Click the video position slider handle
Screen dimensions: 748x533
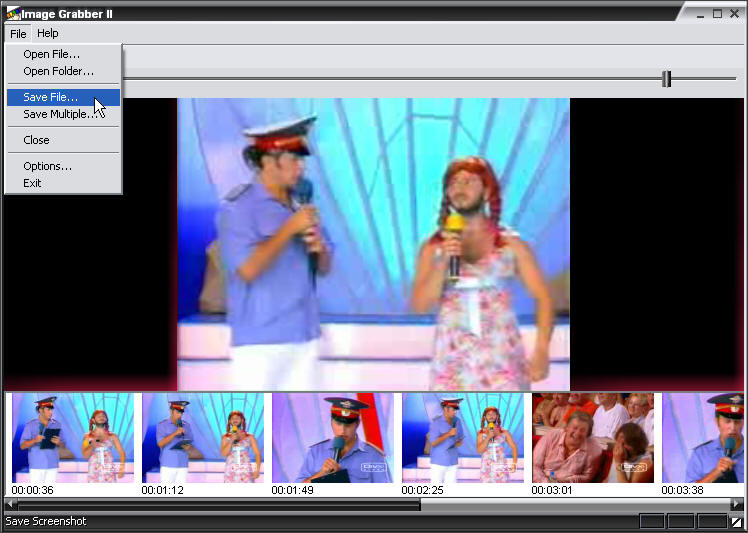pos(666,79)
